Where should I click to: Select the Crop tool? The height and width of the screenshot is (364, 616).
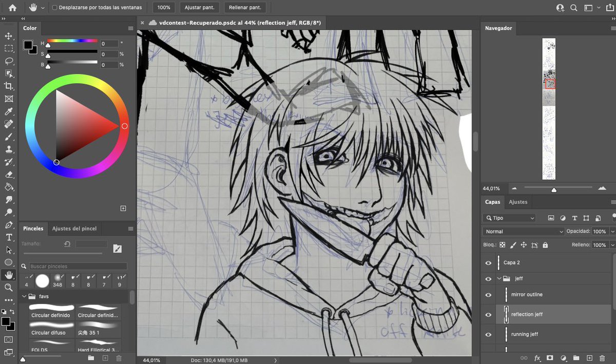click(9, 86)
